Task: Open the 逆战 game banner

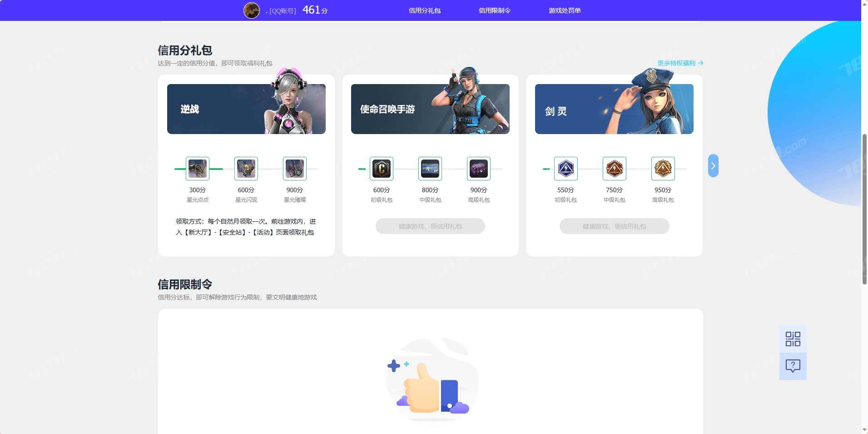Action: [x=246, y=109]
